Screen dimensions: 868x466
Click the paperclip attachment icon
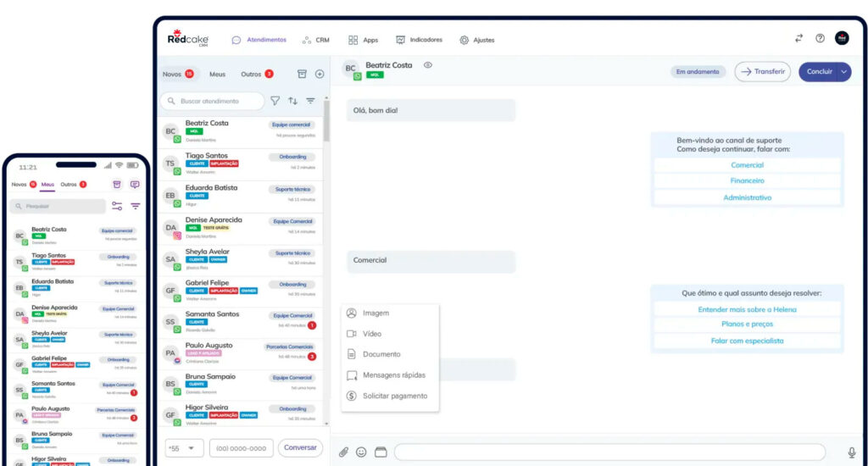tap(344, 452)
